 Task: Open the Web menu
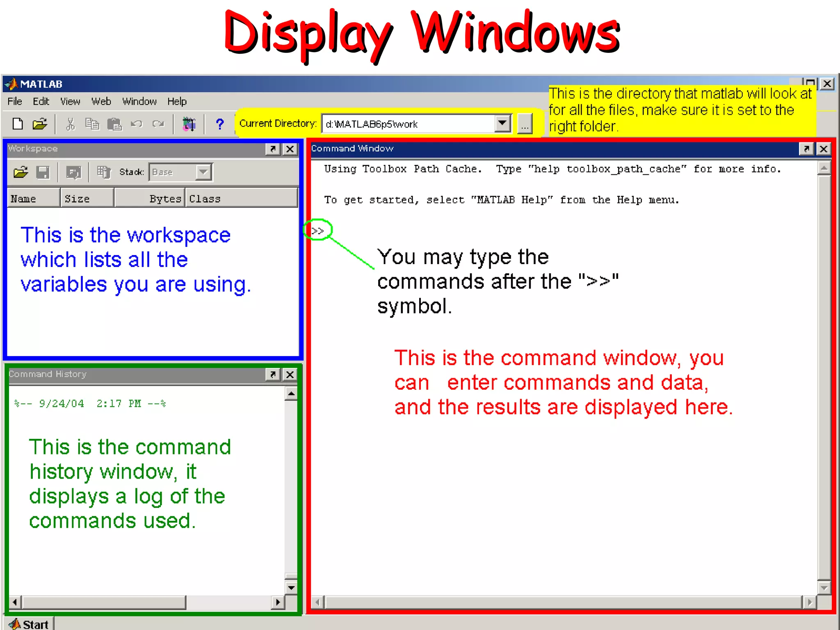101,101
